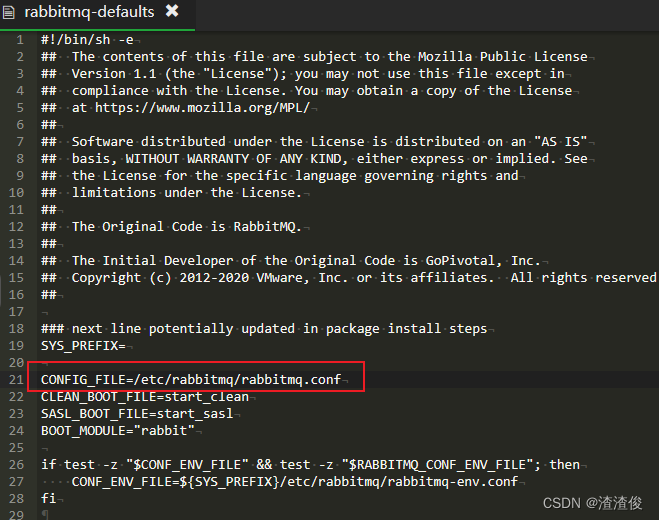Click the 'next line potentially updated' comment

[264, 328]
